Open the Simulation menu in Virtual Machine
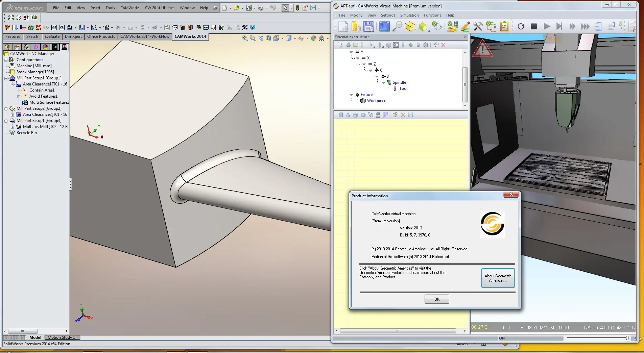The width and height of the screenshot is (644, 353). [409, 15]
